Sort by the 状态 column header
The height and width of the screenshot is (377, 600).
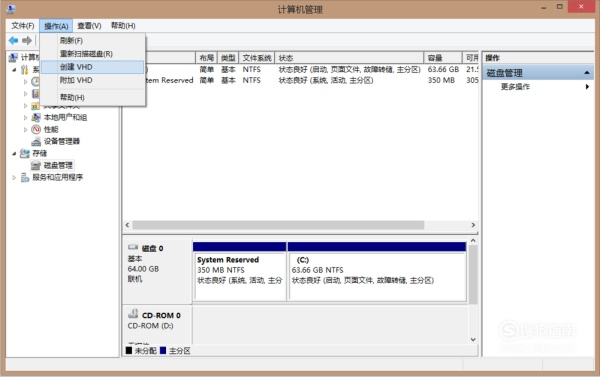tap(349, 58)
